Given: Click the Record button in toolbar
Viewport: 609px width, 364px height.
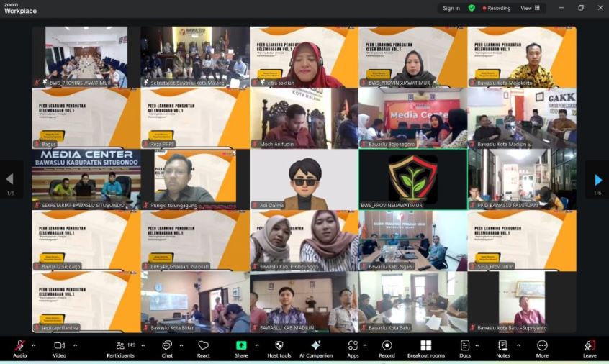Looking at the screenshot, I should pyautogui.click(x=387, y=349).
